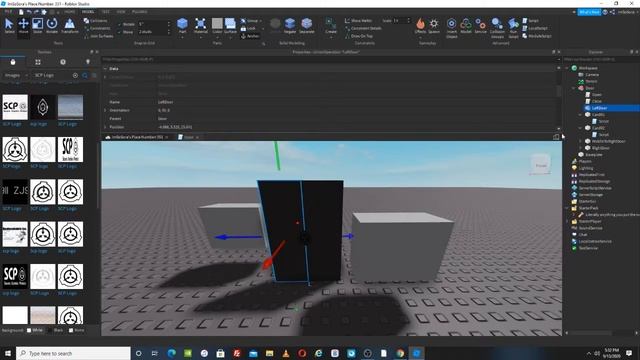Screen dimensions: 640x360
Task: Activate the Scale tool
Action: [38, 26]
